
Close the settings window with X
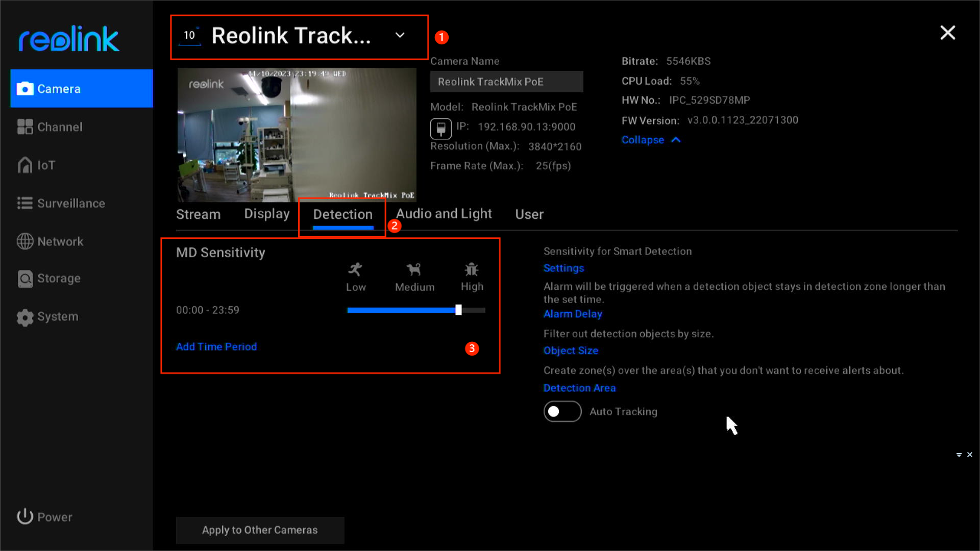pos(948,33)
